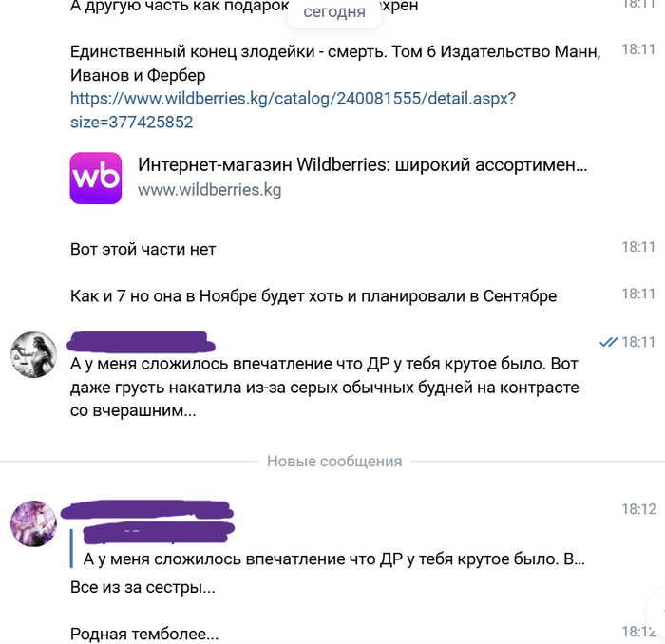The image size is (665, 644).
Task: Open the Wildberries internet shop preview title
Action: pos(362,164)
